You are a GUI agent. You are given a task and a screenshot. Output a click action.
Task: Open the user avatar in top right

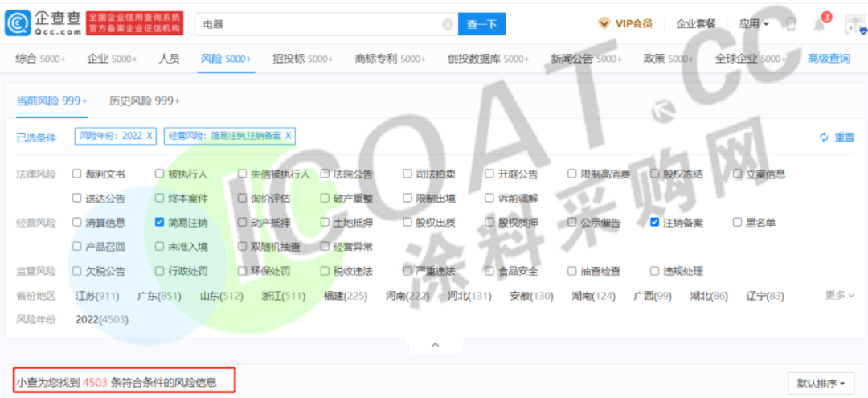(853, 24)
